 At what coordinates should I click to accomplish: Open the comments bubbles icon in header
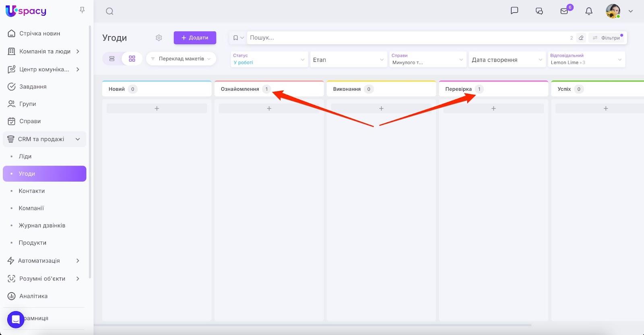[539, 11]
